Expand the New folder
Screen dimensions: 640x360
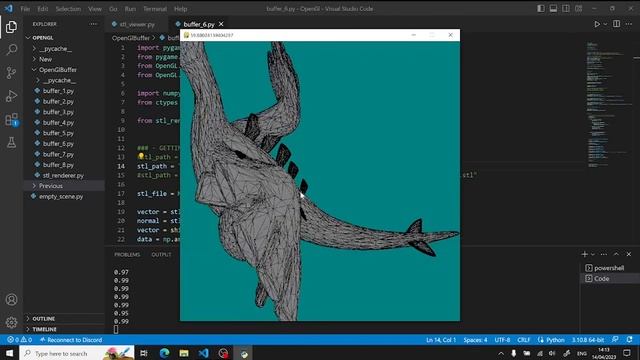(45, 59)
